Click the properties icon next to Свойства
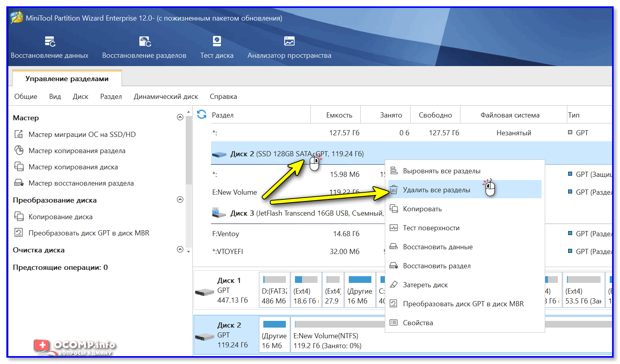Viewport: 620px width, 364px height. point(394,322)
